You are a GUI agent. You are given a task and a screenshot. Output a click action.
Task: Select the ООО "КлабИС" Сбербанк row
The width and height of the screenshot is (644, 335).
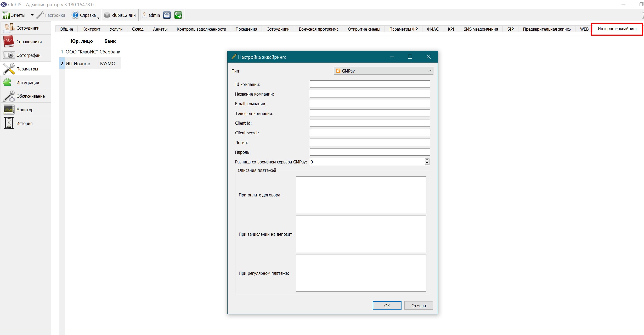click(90, 52)
